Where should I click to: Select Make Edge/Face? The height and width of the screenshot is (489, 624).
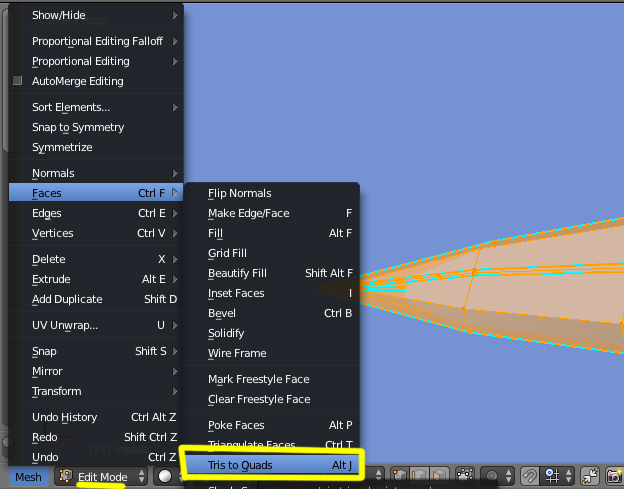272,213
